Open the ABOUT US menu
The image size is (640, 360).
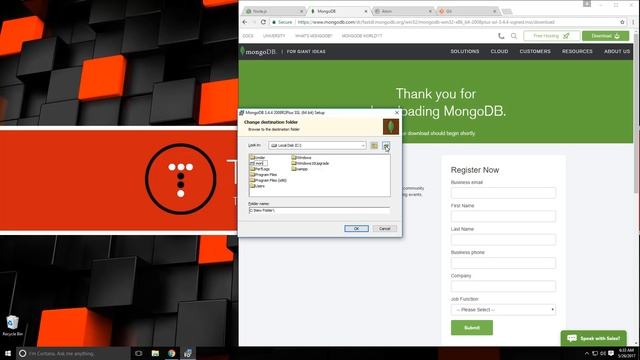click(617, 51)
